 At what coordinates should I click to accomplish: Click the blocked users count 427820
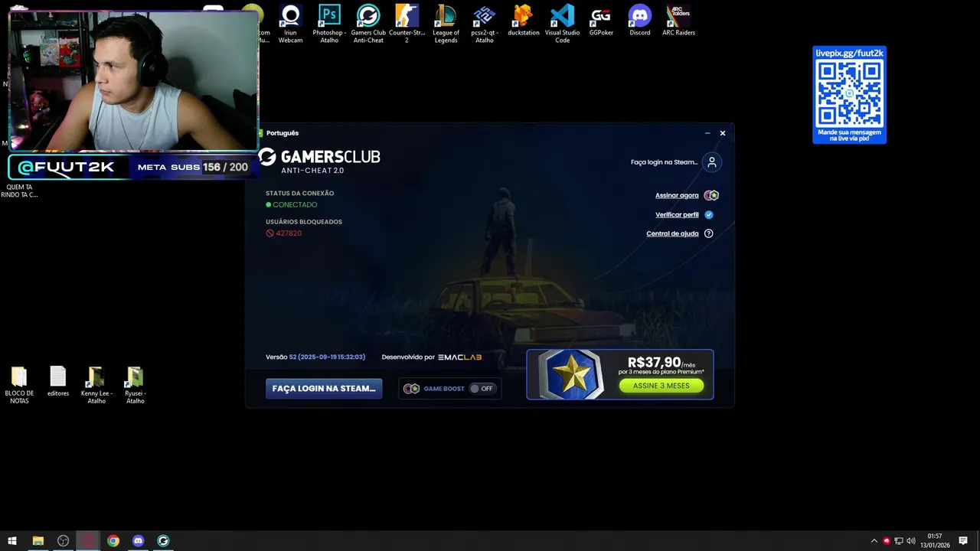(x=289, y=233)
